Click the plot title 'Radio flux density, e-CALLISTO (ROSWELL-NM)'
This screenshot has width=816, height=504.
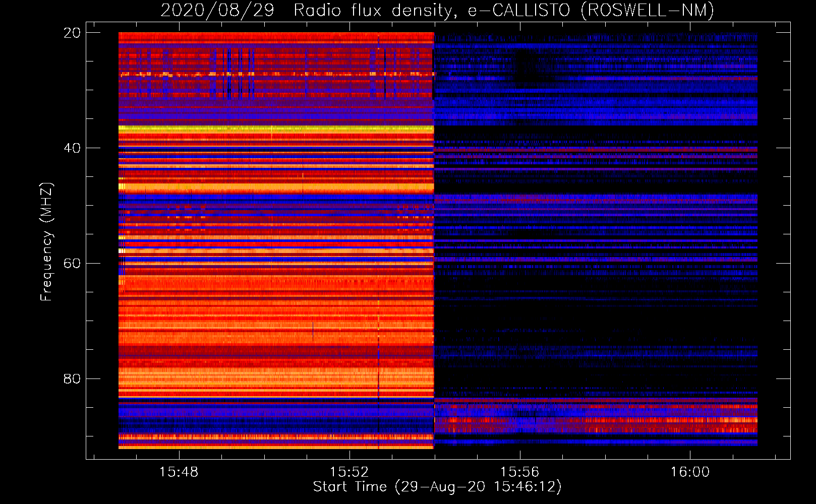click(504, 10)
